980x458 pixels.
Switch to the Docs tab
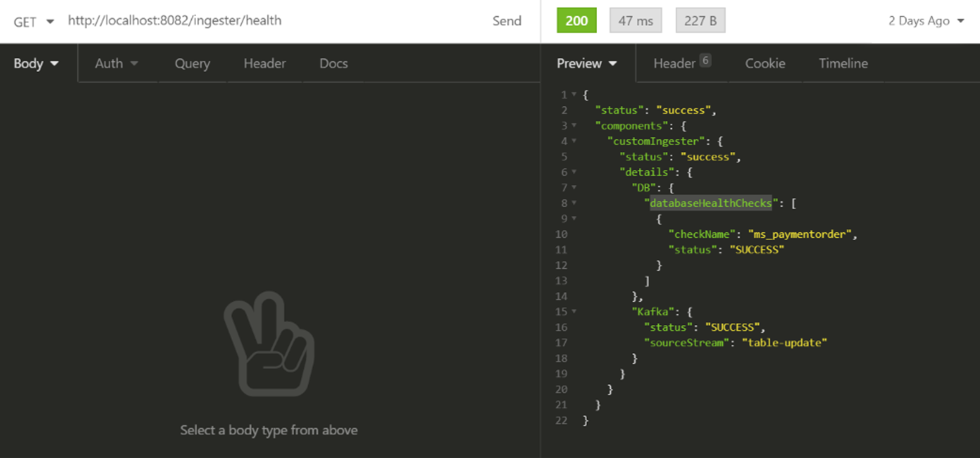[x=333, y=63]
